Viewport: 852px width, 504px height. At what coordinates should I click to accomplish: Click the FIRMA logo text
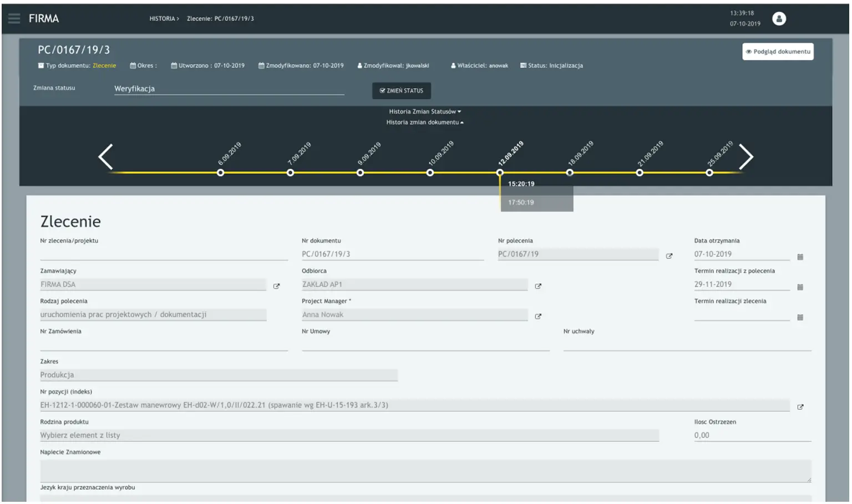(x=44, y=18)
